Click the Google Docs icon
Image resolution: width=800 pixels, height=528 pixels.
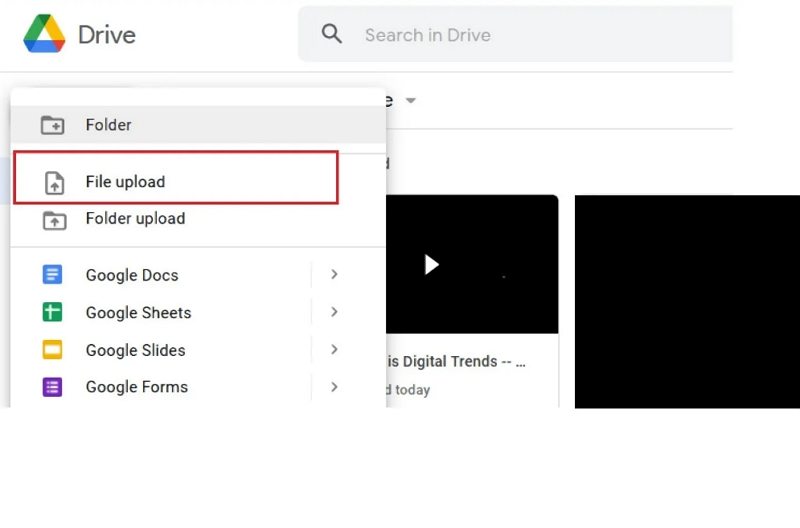coord(52,274)
